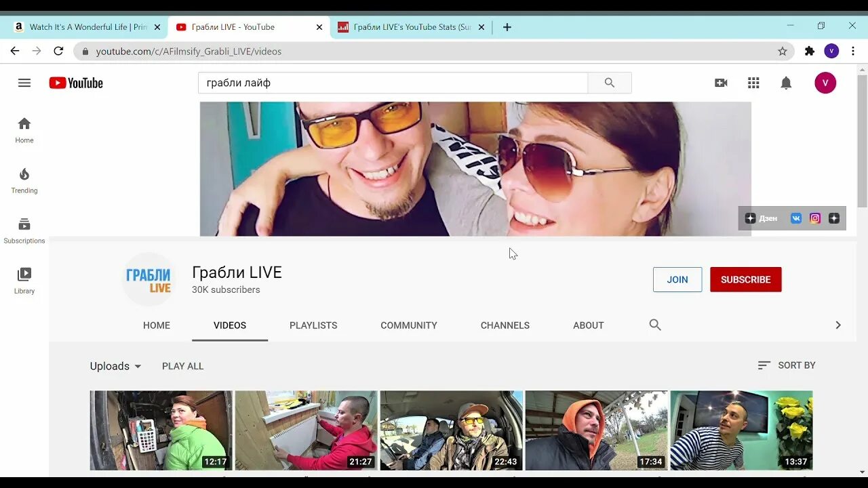
Task: Open the YouTube account avatar menu
Action: 825,83
